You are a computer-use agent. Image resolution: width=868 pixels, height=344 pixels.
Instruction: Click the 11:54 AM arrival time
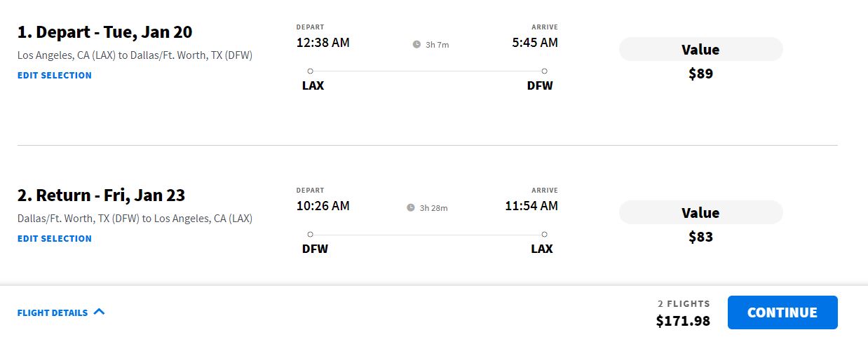click(x=531, y=206)
